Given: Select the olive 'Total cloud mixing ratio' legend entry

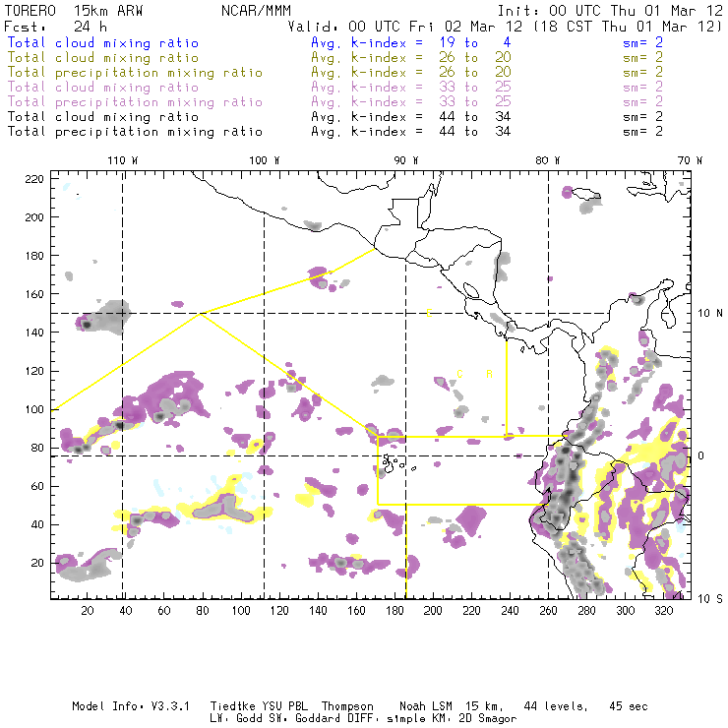Looking at the screenshot, I should point(103,58).
